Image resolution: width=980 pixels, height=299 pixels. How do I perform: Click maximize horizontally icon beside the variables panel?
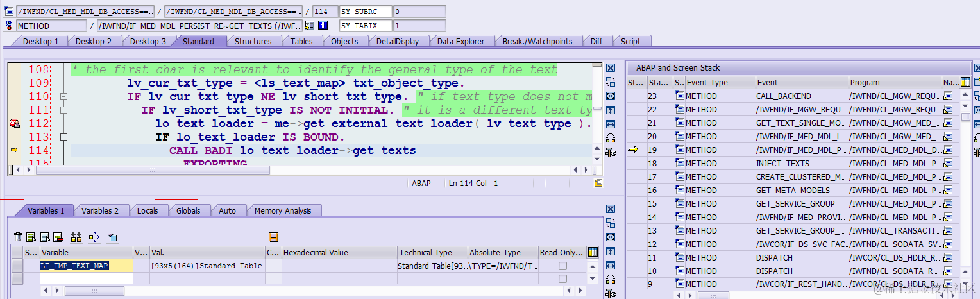[611, 266]
